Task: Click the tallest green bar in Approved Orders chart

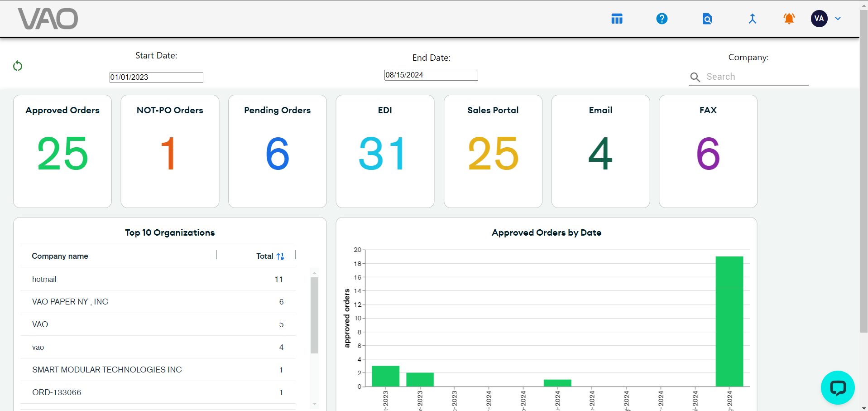Action: (x=729, y=322)
